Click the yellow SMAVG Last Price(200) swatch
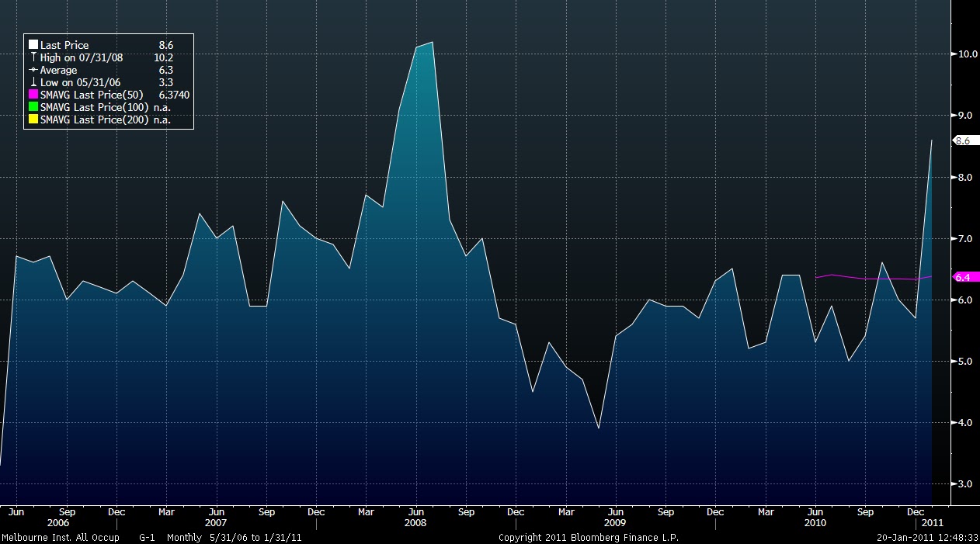Screen dimensions: 980x544 click(x=33, y=120)
